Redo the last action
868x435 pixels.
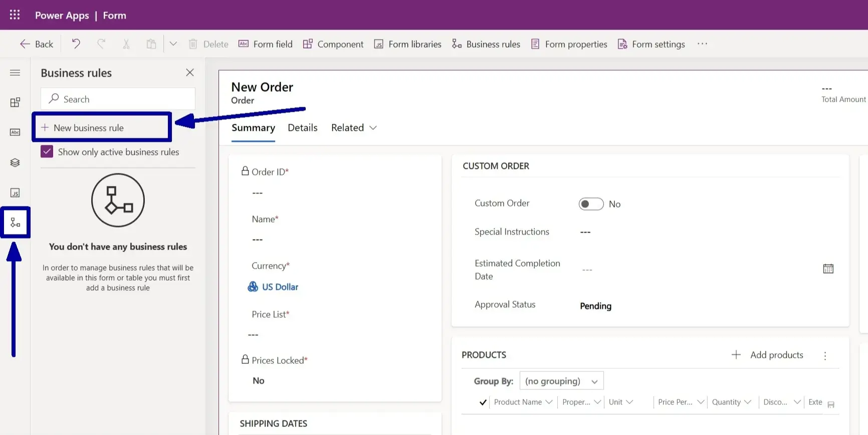pyautogui.click(x=101, y=44)
